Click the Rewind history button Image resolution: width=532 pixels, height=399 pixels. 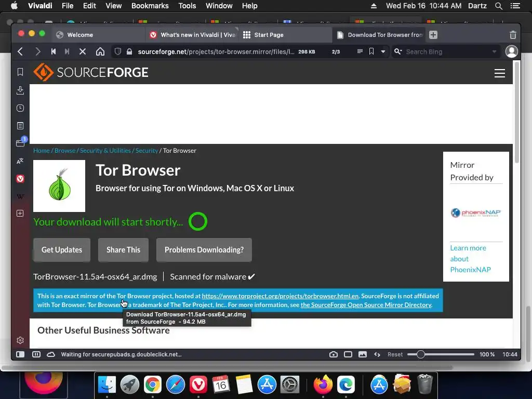click(x=54, y=51)
